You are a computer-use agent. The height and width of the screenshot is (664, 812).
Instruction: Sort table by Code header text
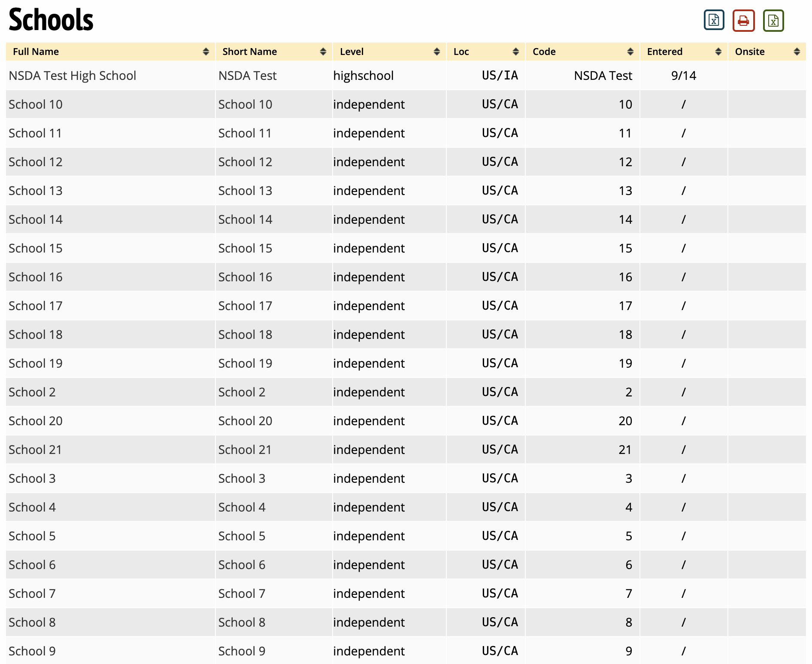pyautogui.click(x=544, y=52)
